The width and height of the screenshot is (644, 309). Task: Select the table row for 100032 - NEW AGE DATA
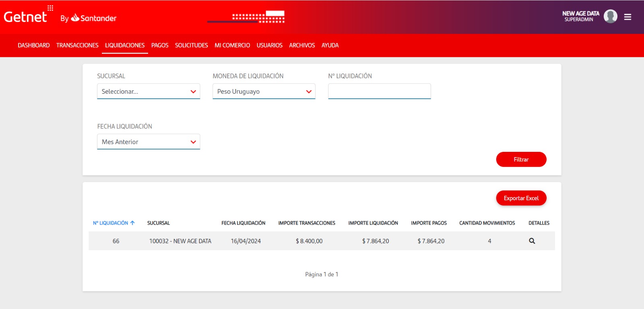click(x=180, y=241)
